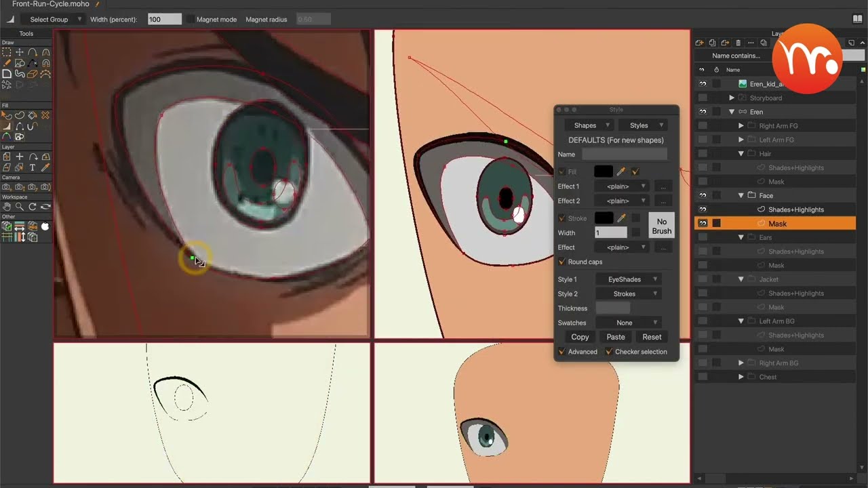
Task: Click the Stroke black color swatch
Action: point(604,218)
